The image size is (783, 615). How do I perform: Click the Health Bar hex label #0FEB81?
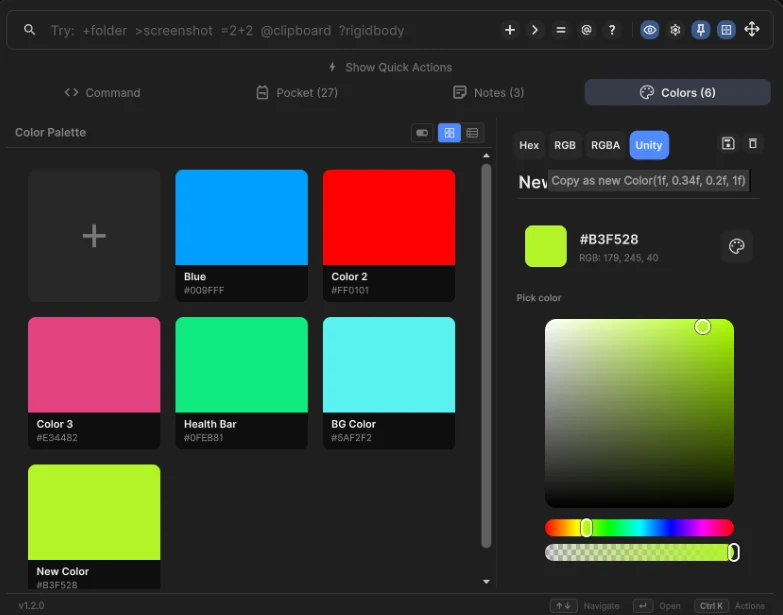(203, 438)
